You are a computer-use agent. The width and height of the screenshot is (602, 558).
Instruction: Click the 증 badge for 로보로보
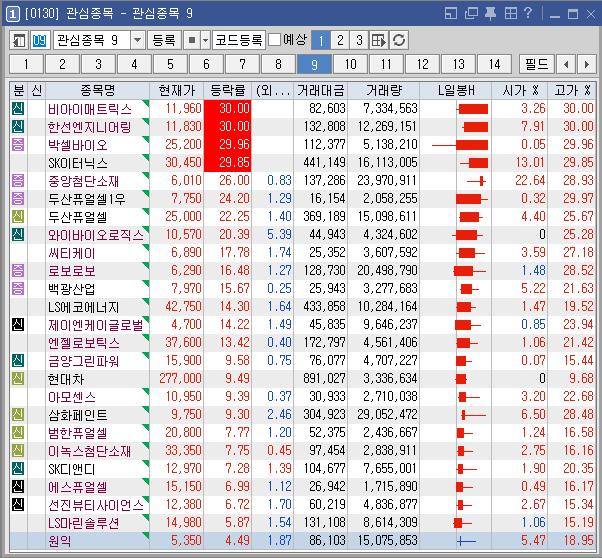18,270
